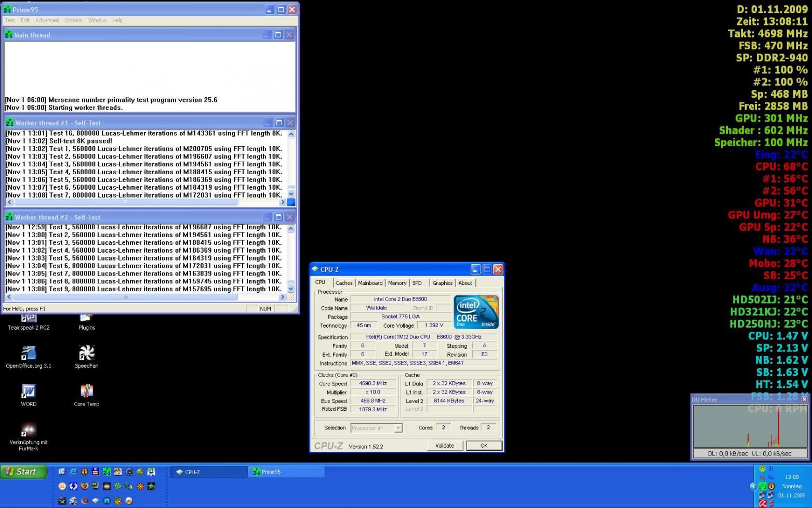This screenshot has width=812, height=508.
Task: Click Worker thread #1 scroll down arrow
Action: coord(291,194)
